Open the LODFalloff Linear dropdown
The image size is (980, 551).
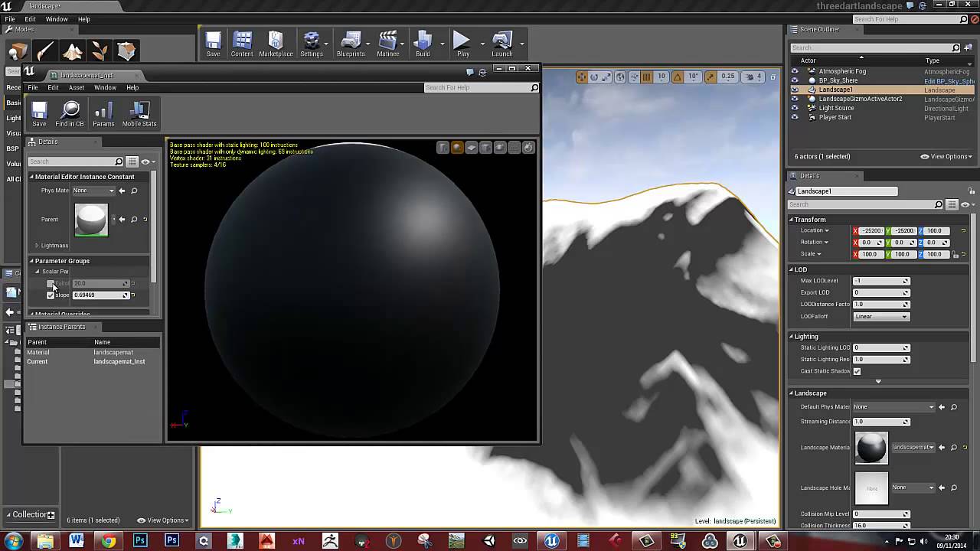tap(881, 317)
